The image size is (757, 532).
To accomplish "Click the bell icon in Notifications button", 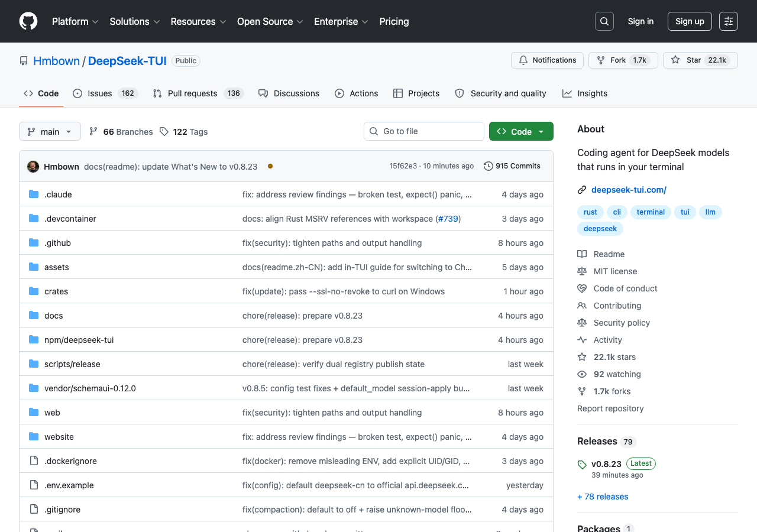I will (523, 60).
